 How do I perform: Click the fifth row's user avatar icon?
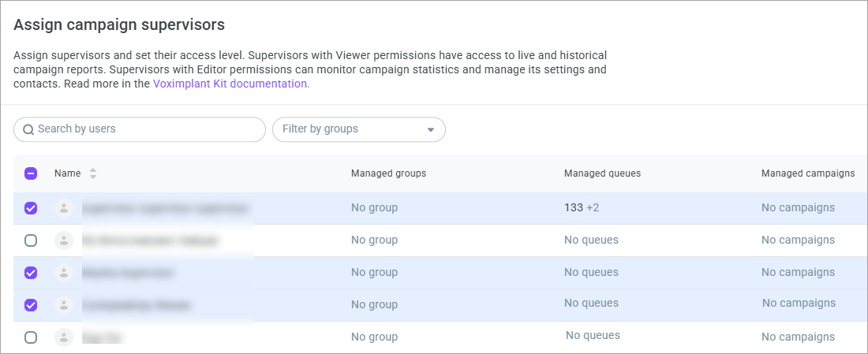(64, 337)
